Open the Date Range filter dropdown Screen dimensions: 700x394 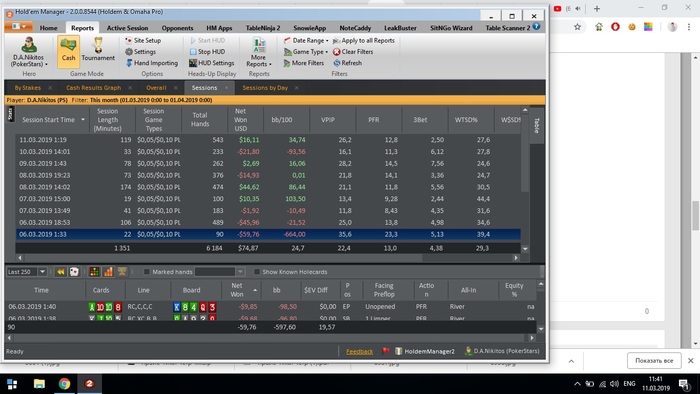[306, 40]
